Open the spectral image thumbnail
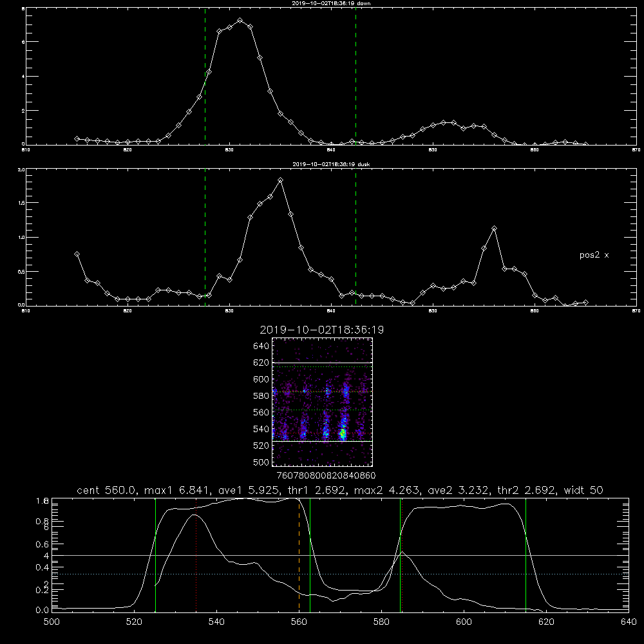The width and height of the screenshot is (644, 644). pos(322,402)
